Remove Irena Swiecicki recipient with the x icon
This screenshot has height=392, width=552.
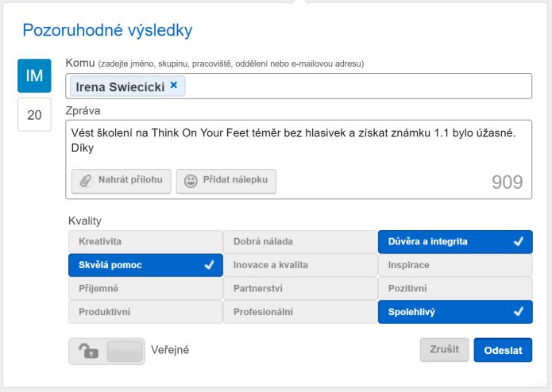(x=174, y=85)
